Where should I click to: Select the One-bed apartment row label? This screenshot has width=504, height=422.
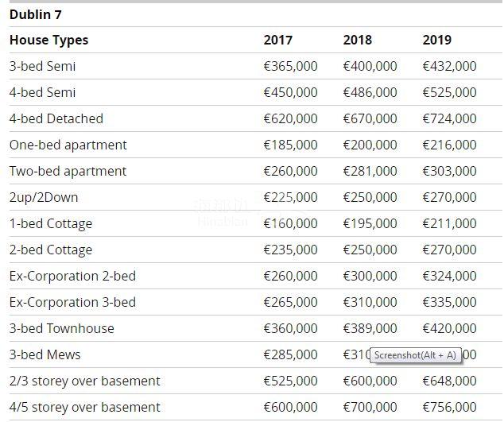click(x=68, y=145)
